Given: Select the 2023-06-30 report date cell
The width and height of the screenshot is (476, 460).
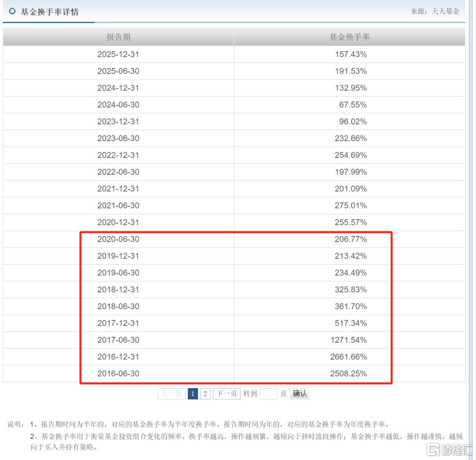Looking at the screenshot, I should point(118,138).
